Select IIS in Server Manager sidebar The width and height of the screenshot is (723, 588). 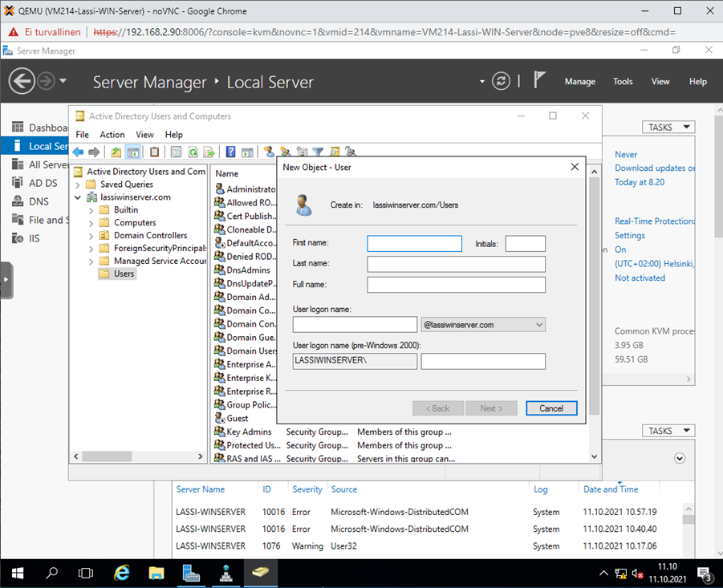pos(35,238)
